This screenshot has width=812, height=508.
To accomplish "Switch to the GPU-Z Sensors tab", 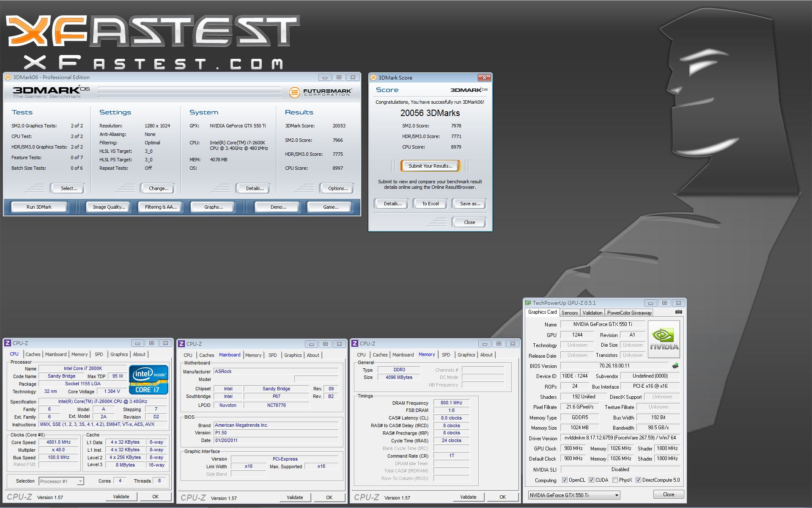I will 569,312.
